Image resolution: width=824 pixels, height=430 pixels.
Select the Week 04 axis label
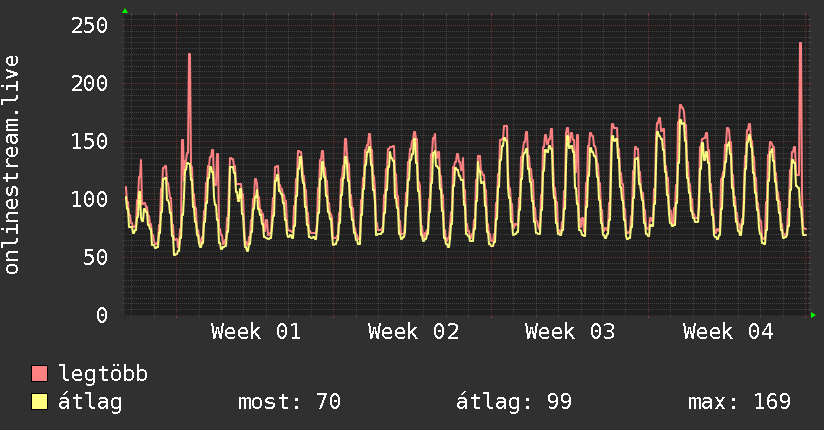[x=727, y=332]
